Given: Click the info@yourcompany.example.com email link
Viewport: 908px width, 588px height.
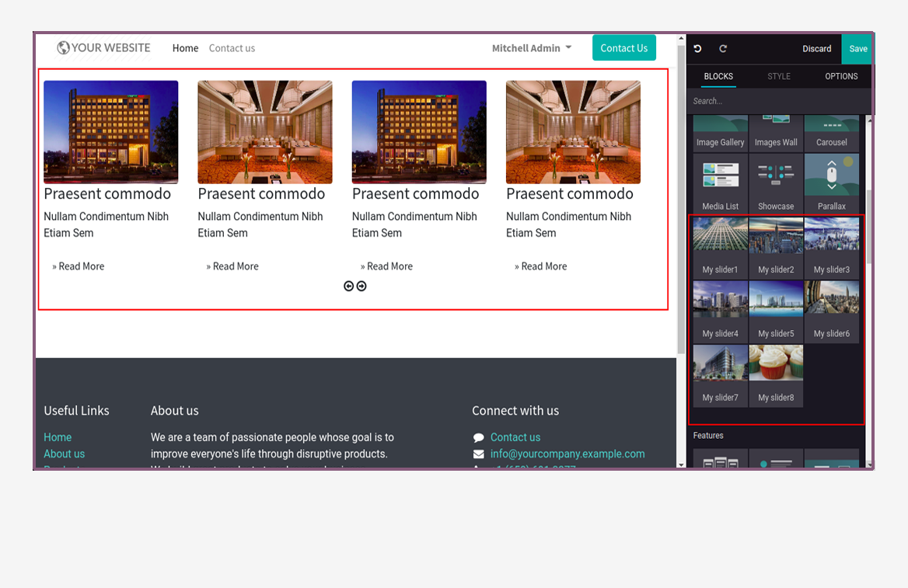Looking at the screenshot, I should (x=567, y=454).
